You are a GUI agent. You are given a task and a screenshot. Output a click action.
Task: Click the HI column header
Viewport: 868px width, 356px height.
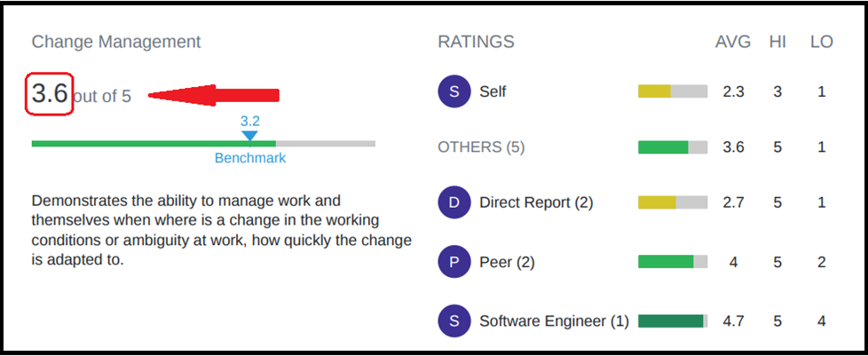coord(777,42)
